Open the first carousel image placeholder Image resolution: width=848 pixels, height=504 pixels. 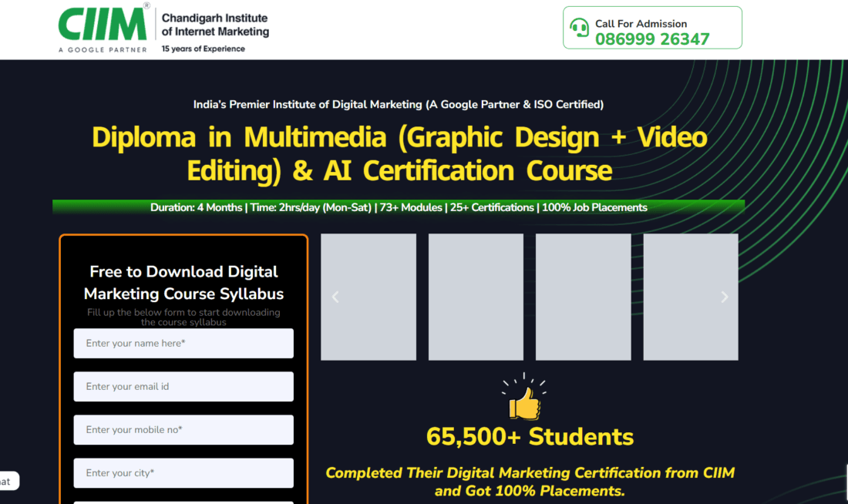(368, 297)
